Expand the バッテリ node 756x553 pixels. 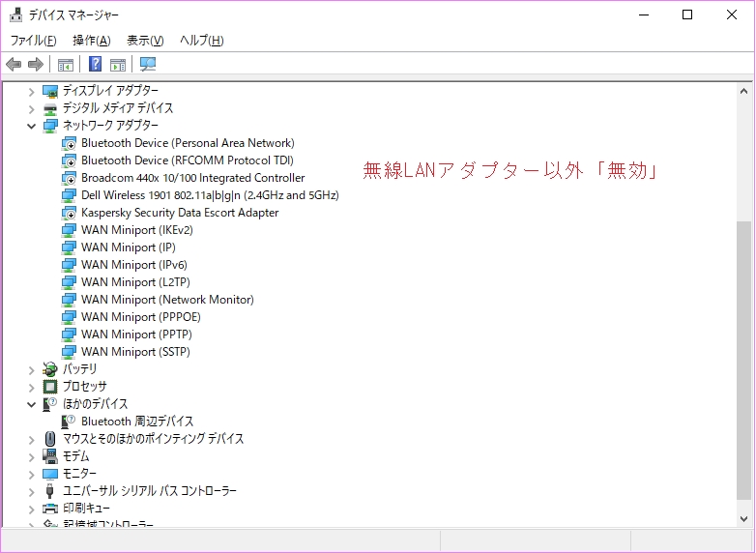point(31,370)
